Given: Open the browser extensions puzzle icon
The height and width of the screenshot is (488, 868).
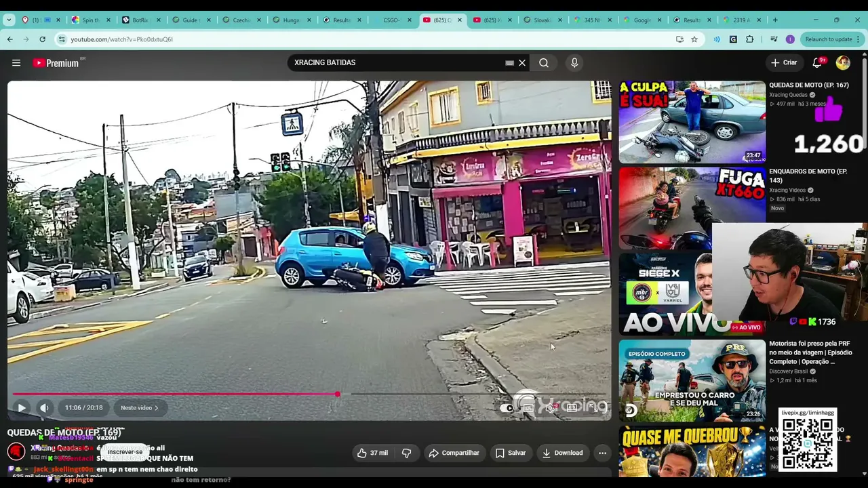Looking at the screenshot, I should (749, 39).
